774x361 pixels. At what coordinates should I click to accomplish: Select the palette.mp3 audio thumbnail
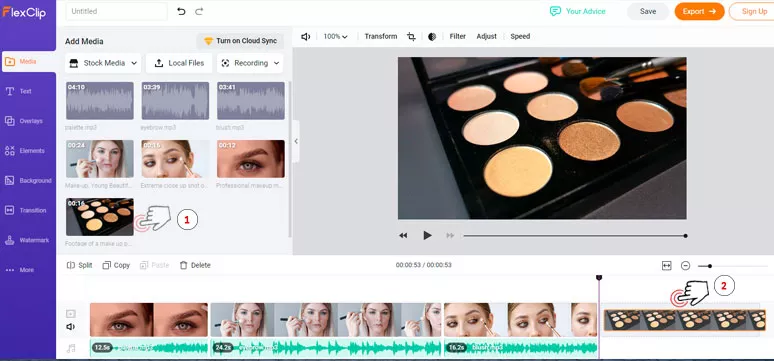pos(100,101)
